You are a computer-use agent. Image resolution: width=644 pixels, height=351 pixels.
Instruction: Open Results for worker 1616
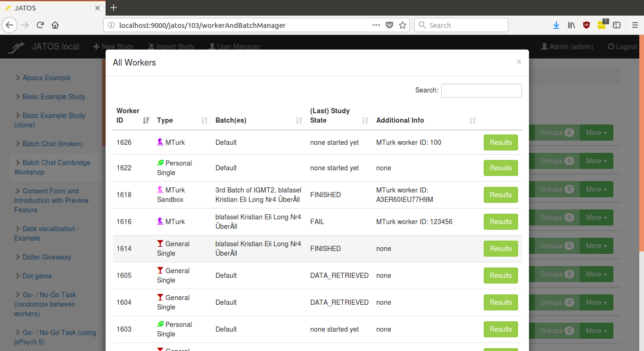coord(501,222)
